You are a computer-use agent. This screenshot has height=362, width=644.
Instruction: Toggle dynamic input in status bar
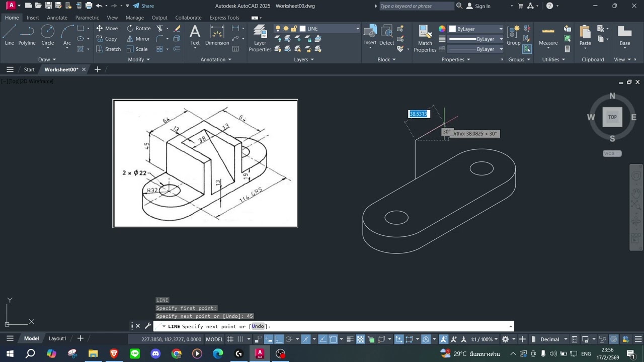[x=269, y=339]
